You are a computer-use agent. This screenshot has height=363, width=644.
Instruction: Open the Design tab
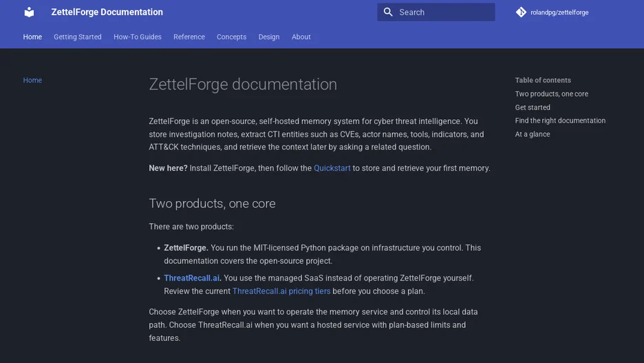coord(269,37)
